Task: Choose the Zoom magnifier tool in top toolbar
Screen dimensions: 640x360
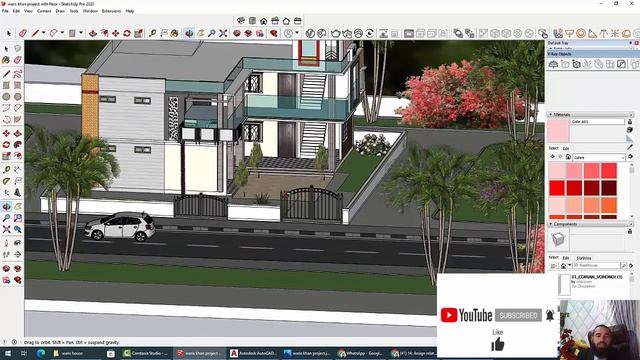Action: pyautogui.click(x=212, y=33)
